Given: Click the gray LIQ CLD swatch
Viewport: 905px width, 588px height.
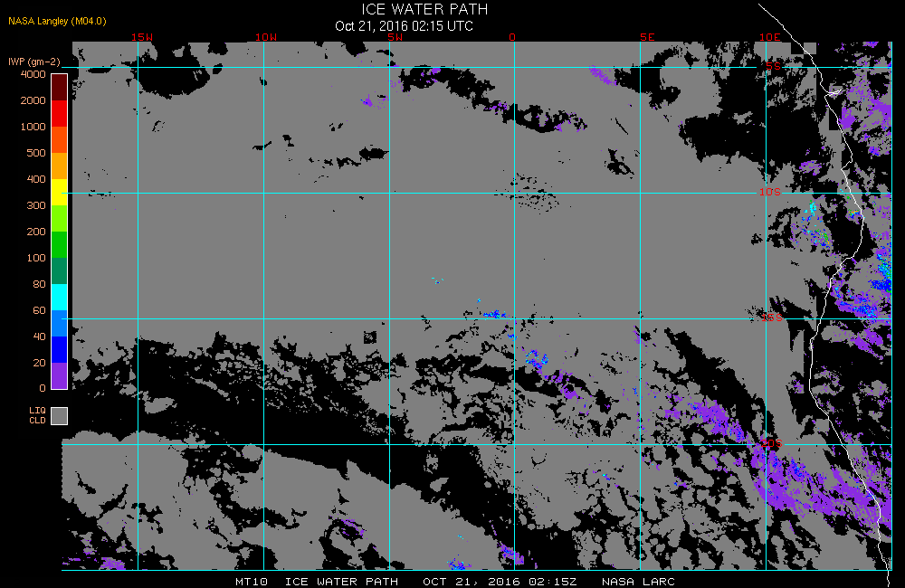Looking at the screenshot, I should [x=60, y=416].
